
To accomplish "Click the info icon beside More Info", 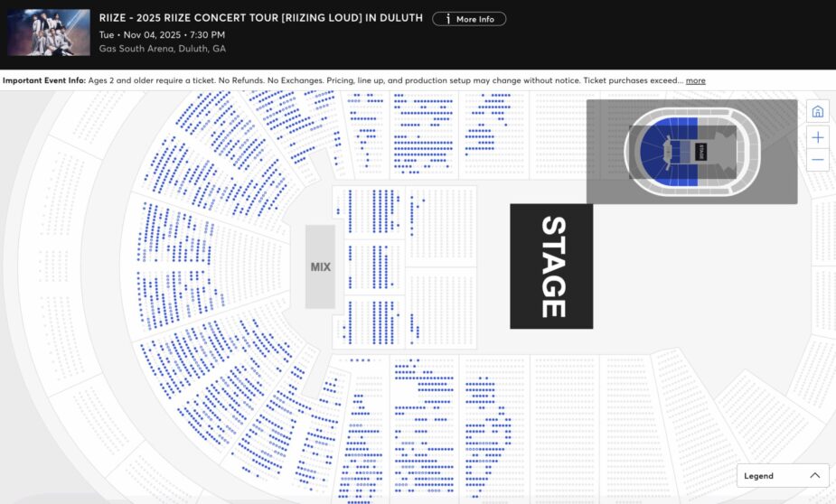I will click(x=447, y=19).
